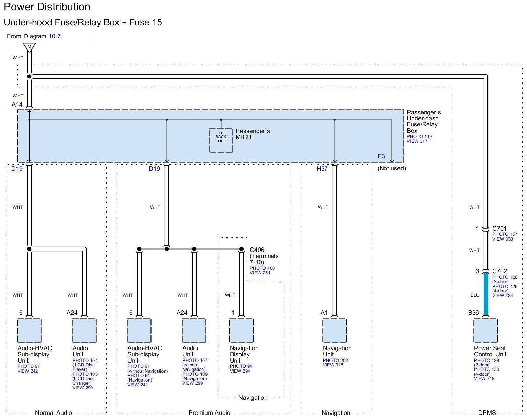This screenshot has height=420, width=527.
Task: Click the E3 terminal label
Action: (x=381, y=156)
